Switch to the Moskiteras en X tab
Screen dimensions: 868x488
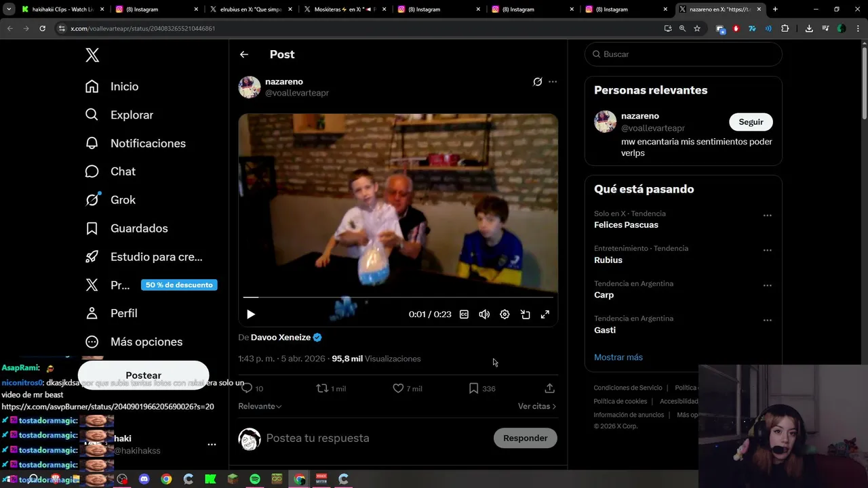click(x=344, y=9)
